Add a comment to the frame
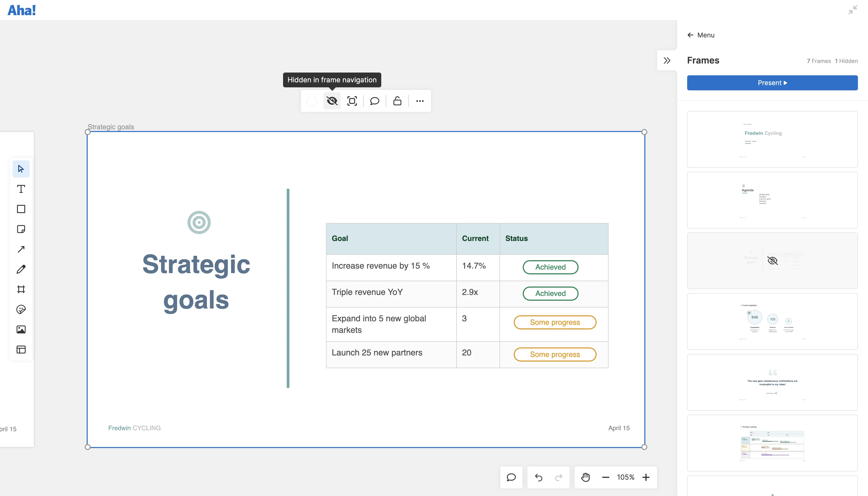This screenshot has width=868, height=496. [x=374, y=101]
